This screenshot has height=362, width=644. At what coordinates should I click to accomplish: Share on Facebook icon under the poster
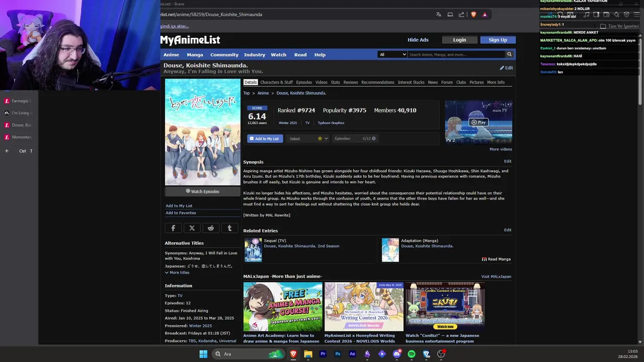coord(173,228)
